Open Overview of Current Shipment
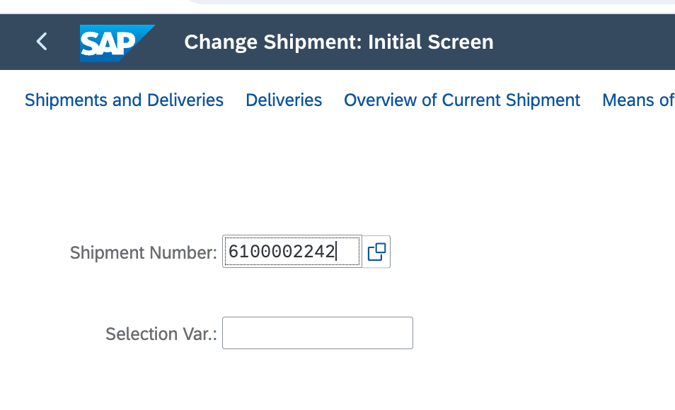675x410 pixels. click(x=462, y=100)
